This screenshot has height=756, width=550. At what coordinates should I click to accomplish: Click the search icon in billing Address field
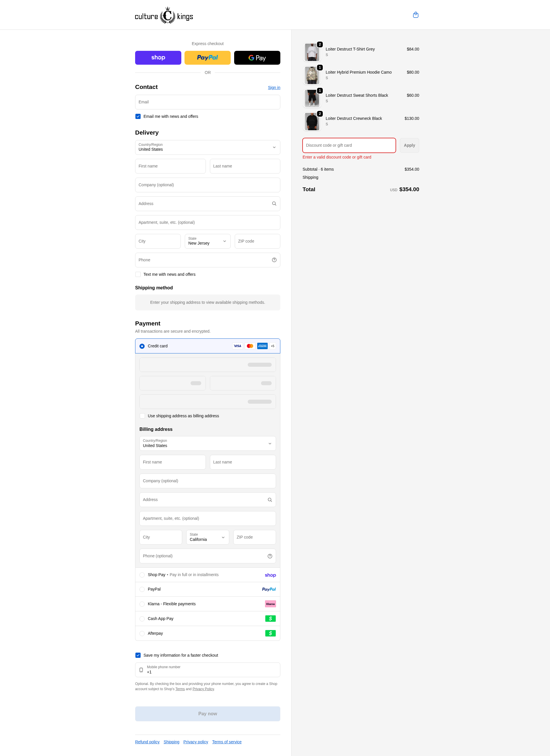(x=270, y=500)
